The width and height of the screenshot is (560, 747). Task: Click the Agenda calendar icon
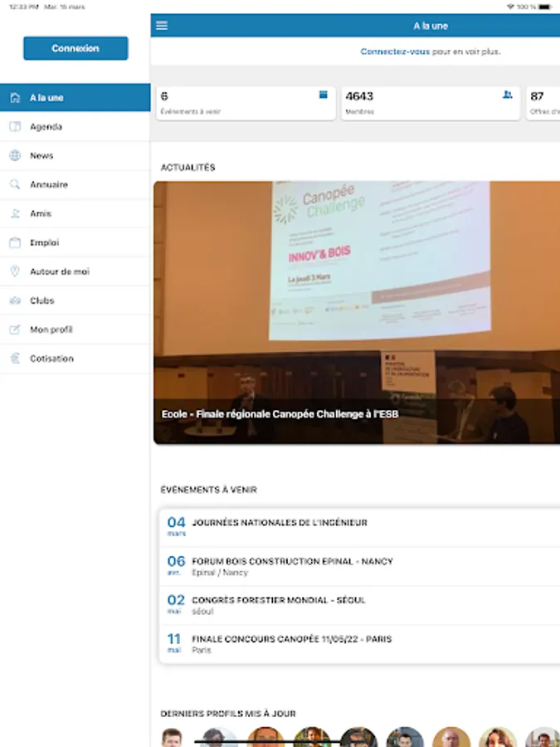[15, 127]
